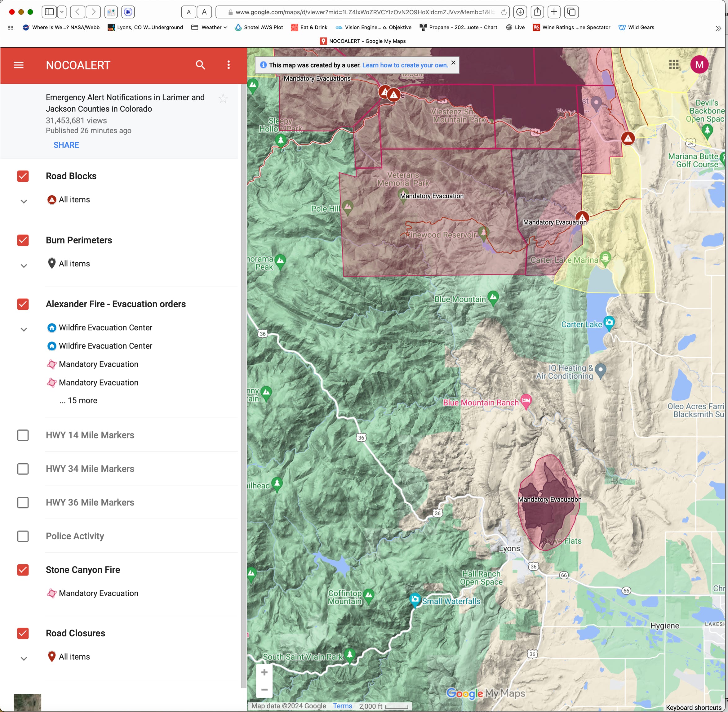Screen dimensions: 728x712
Task: Show the tab overview icon
Action: pyautogui.click(x=571, y=11)
